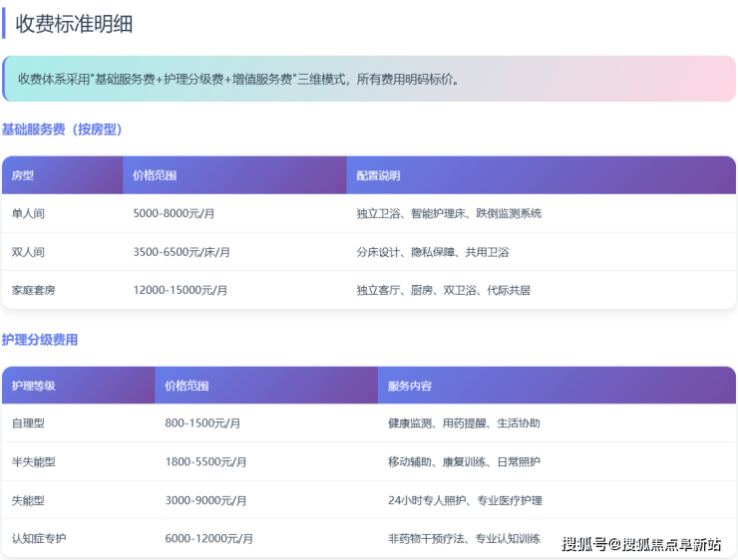Select the 半失能型 nursing level row
The image size is (738, 560).
(34, 461)
